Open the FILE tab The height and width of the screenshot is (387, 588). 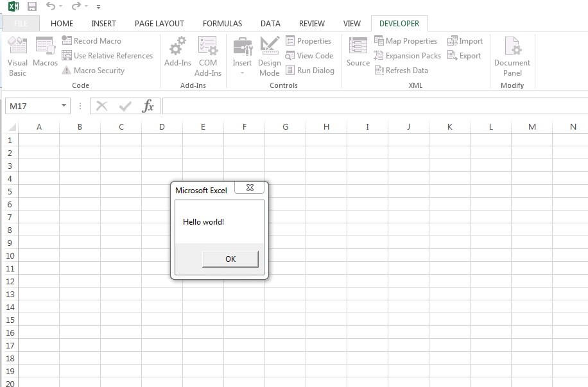click(x=21, y=23)
